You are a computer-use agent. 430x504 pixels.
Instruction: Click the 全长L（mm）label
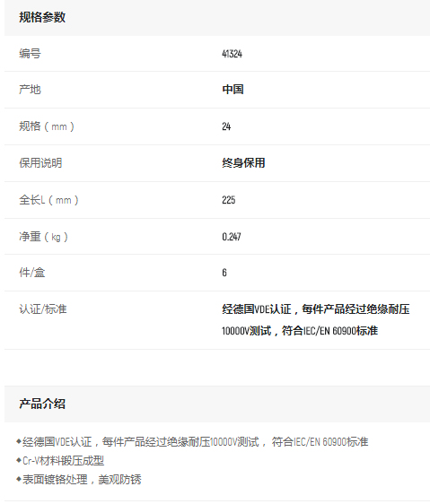[x=48, y=200]
